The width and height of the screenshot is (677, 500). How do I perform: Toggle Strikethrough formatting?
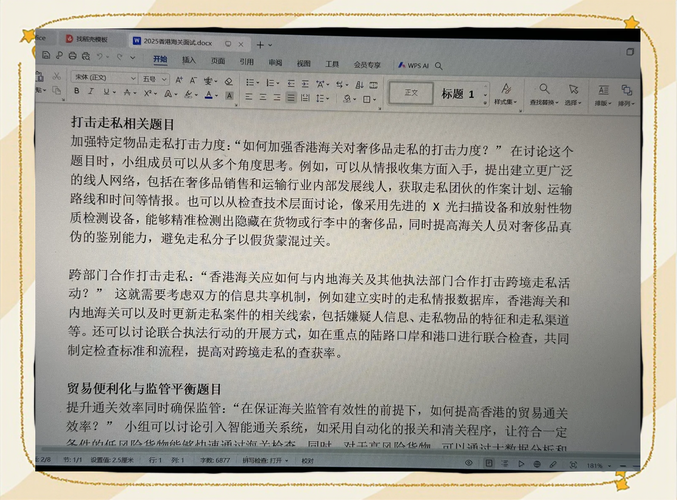127,92
